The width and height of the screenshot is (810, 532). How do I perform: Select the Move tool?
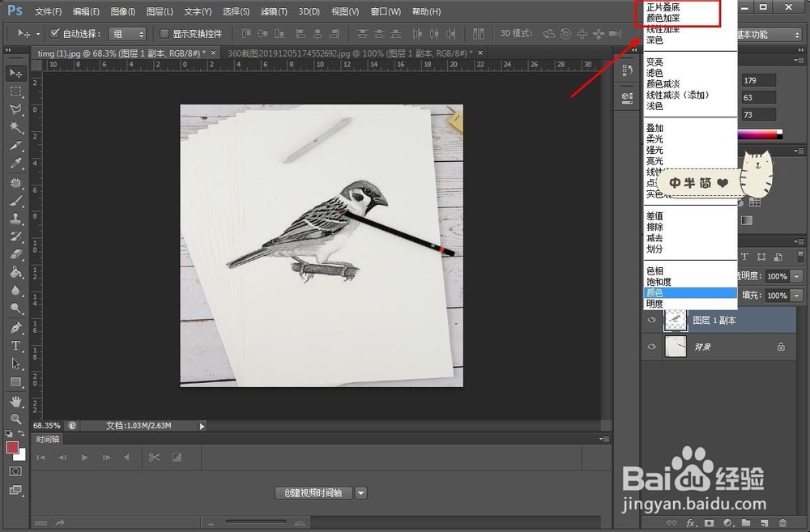15,74
